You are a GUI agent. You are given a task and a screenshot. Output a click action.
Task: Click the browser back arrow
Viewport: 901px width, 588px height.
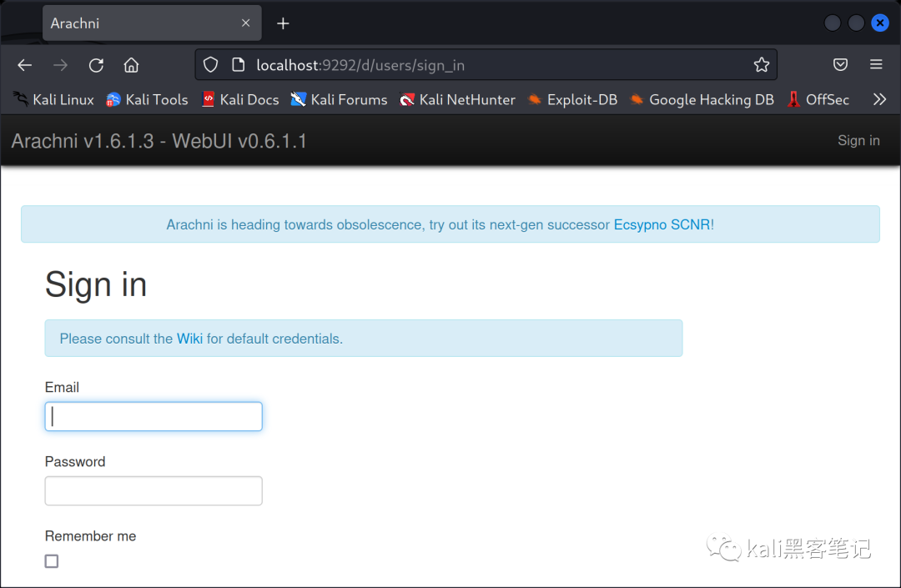(24, 65)
